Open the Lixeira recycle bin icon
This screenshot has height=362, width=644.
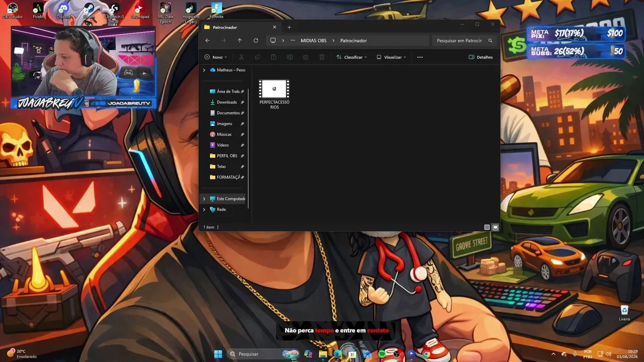[624, 313]
